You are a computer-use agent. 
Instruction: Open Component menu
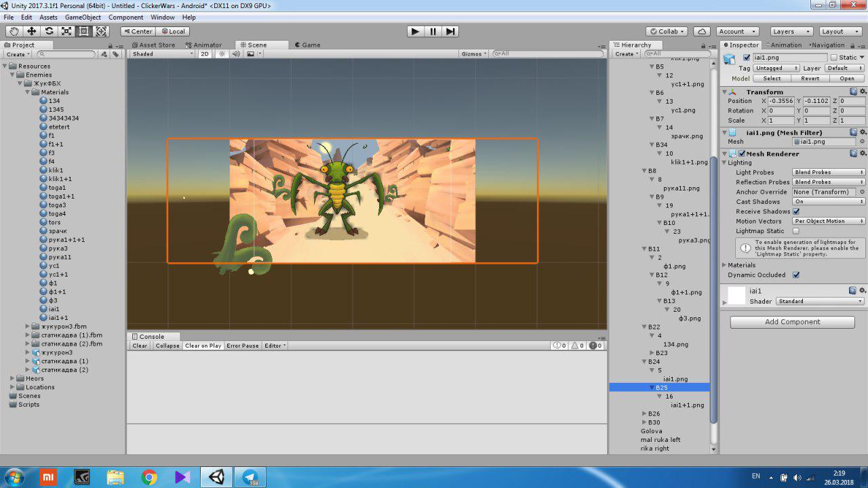[125, 17]
